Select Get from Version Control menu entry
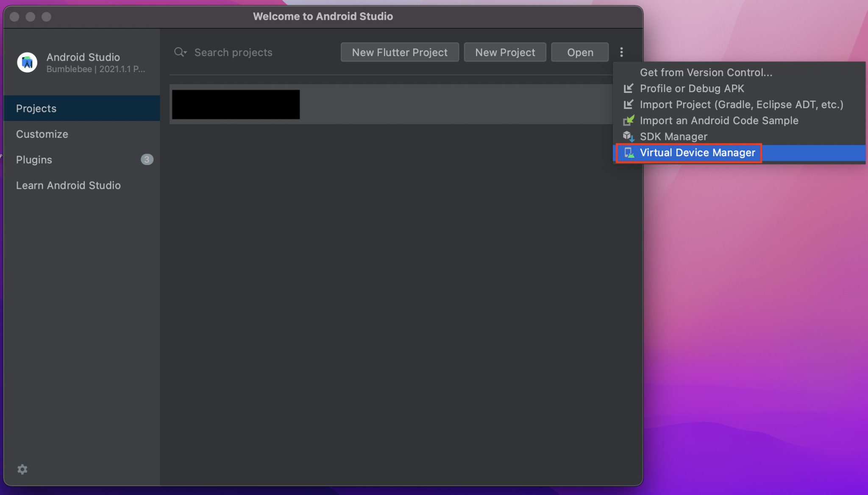This screenshot has width=868, height=495. pyautogui.click(x=706, y=72)
